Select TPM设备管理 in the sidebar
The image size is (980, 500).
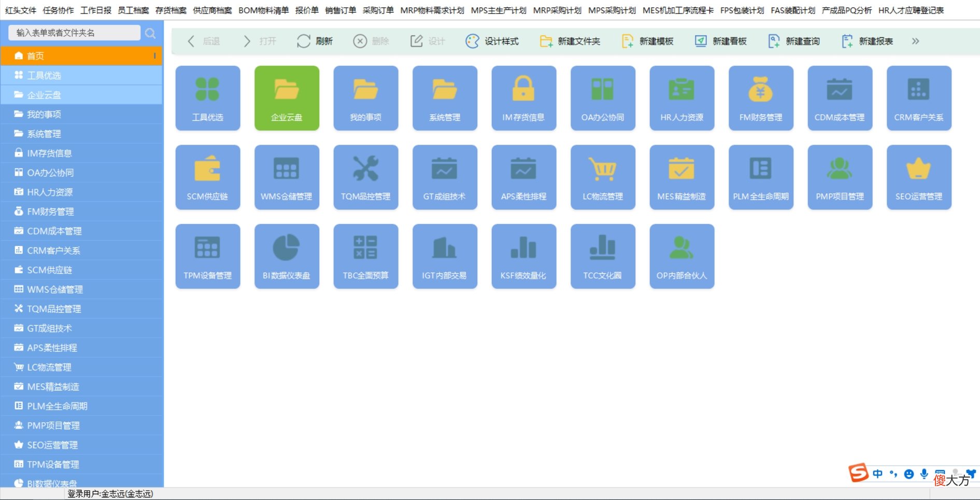(x=81, y=464)
